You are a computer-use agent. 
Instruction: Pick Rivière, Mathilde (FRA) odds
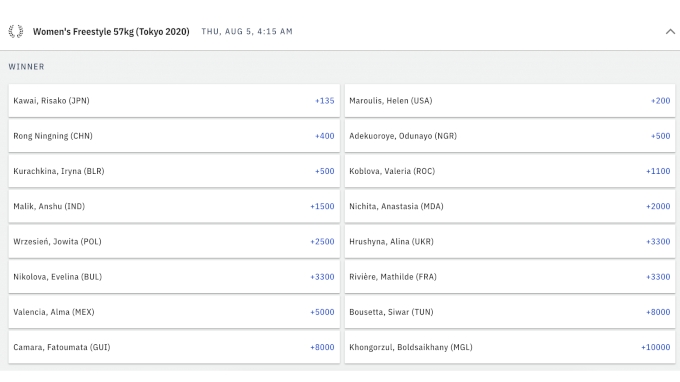tap(510, 277)
